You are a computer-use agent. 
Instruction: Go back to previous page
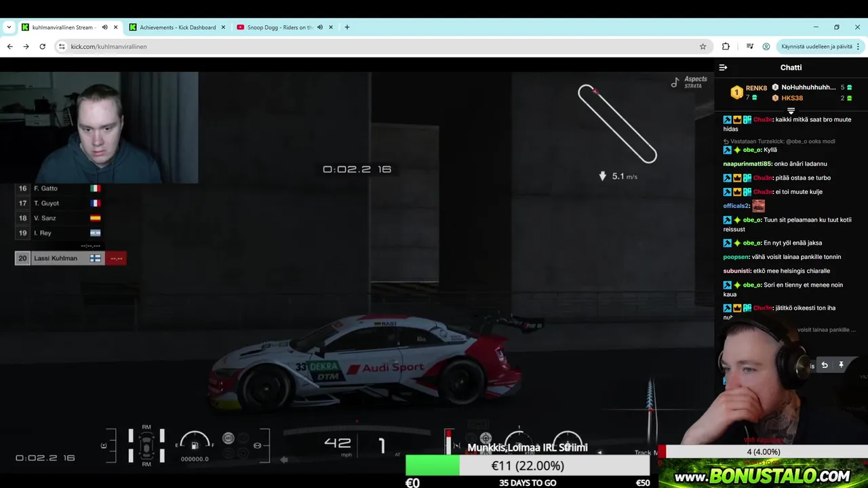(x=9, y=46)
